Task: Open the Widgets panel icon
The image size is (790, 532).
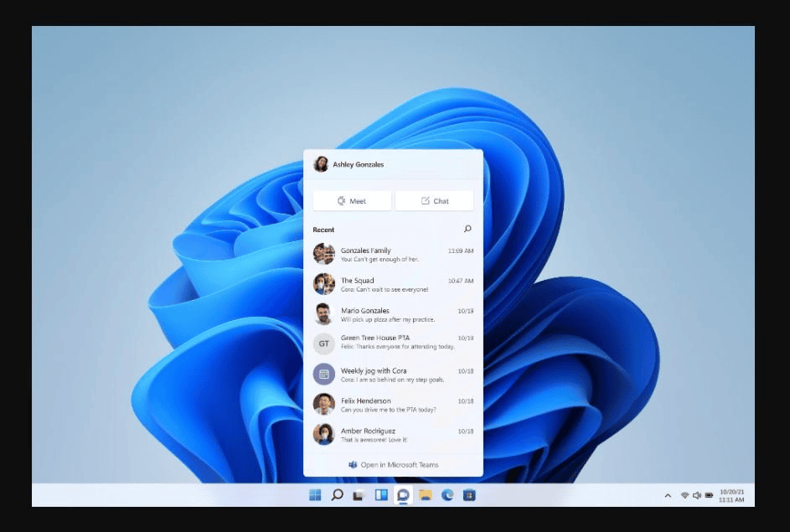Action: pyautogui.click(x=381, y=495)
